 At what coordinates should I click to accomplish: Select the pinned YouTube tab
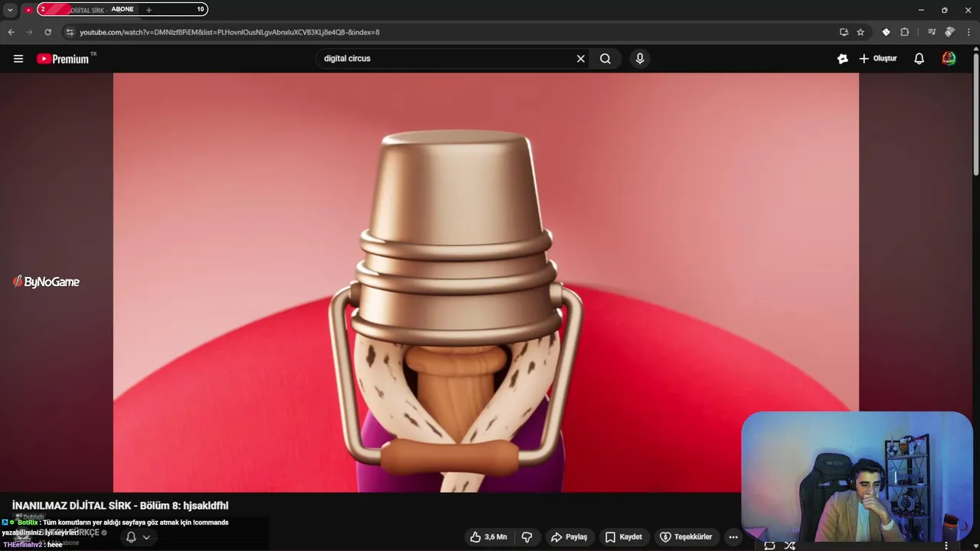[x=28, y=10]
